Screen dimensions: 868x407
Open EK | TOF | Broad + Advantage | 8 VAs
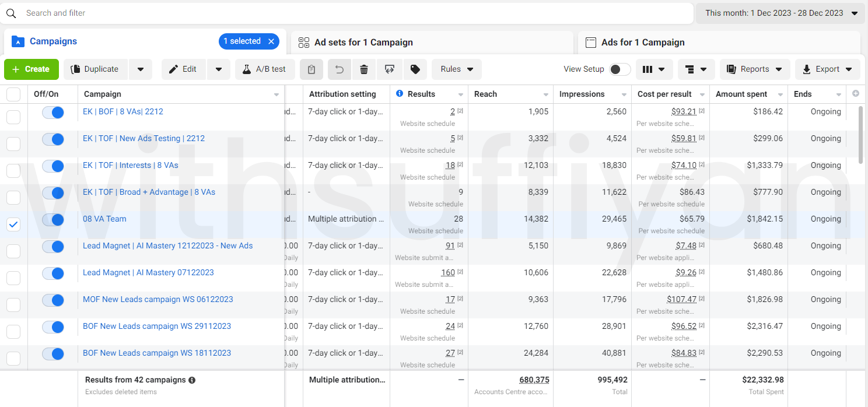pyautogui.click(x=149, y=192)
